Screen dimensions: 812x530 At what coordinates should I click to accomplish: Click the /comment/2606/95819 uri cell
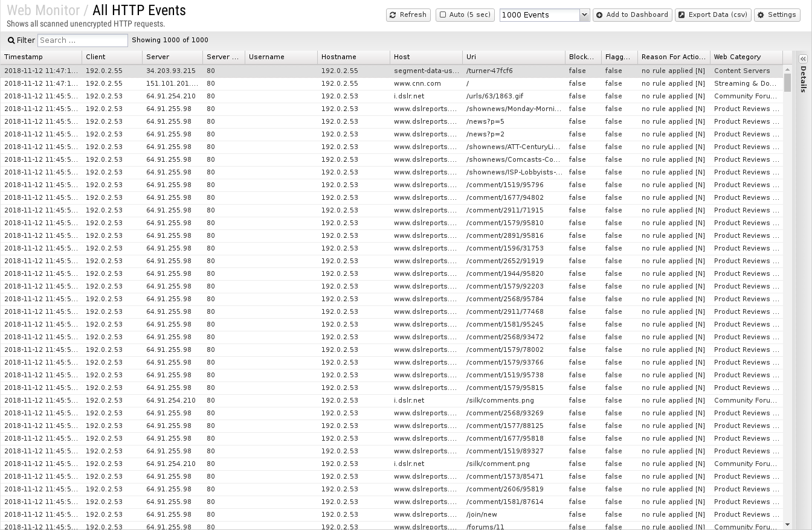[514, 489]
